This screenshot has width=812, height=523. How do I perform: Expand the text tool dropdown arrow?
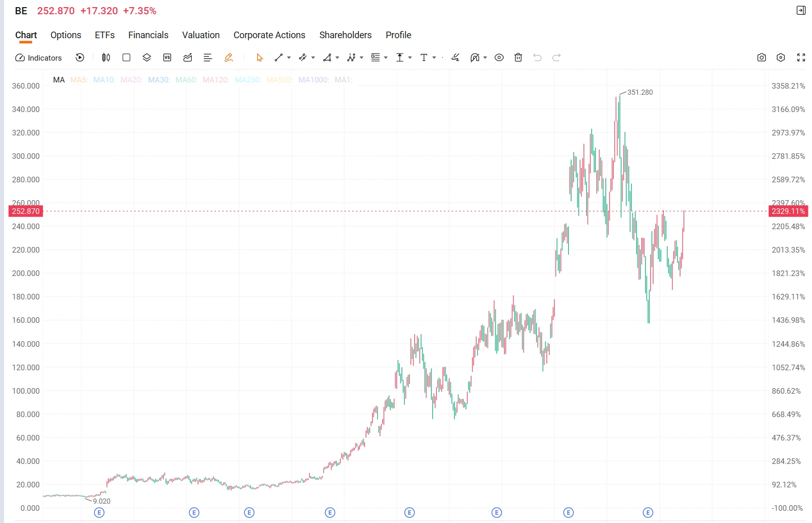(x=434, y=58)
